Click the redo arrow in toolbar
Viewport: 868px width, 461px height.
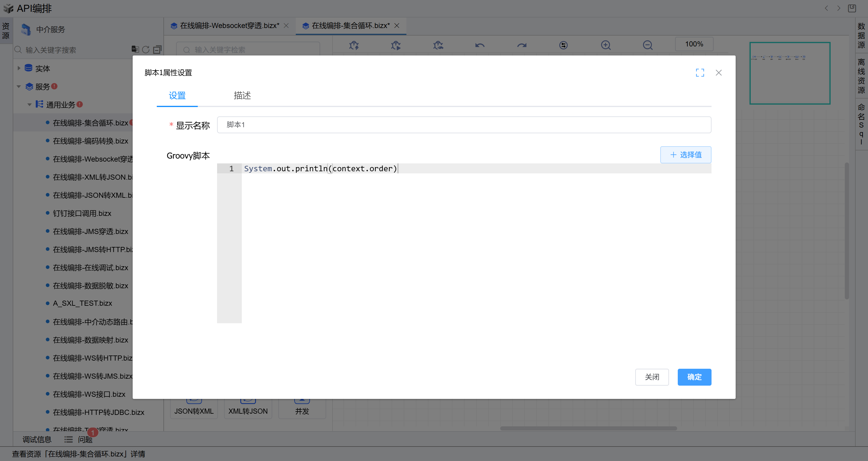pos(522,45)
